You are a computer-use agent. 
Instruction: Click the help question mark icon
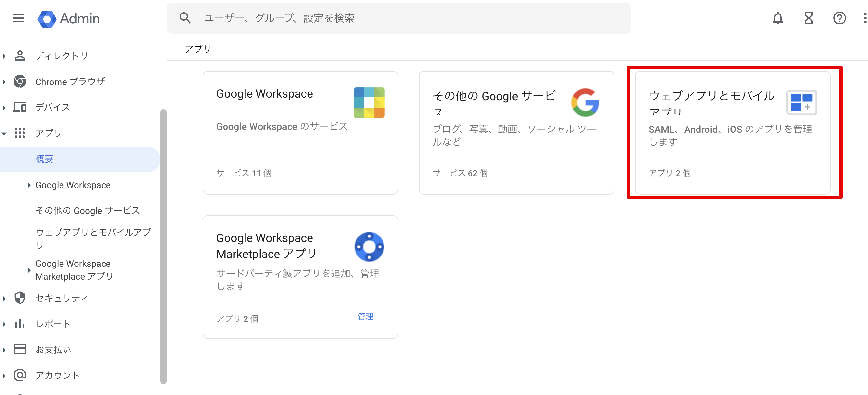click(839, 18)
